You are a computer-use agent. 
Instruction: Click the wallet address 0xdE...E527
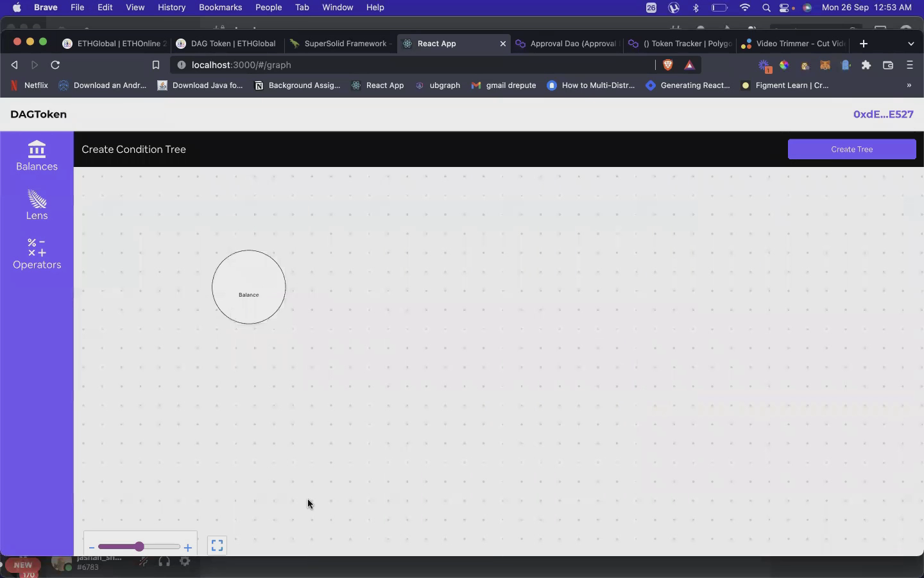(x=883, y=114)
